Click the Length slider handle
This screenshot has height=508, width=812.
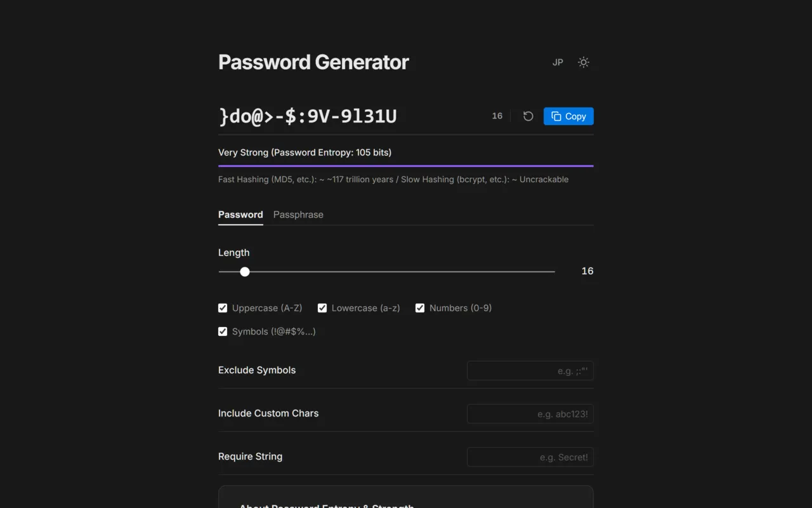tap(245, 272)
